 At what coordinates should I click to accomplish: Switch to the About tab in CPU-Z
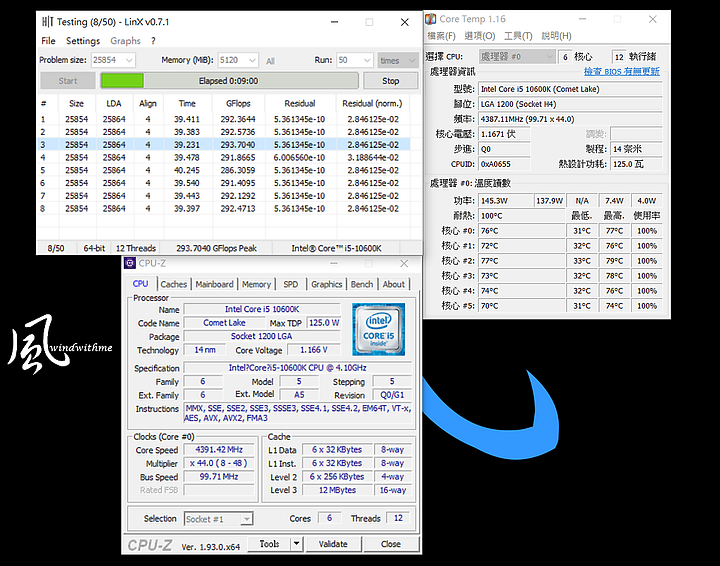click(x=394, y=284)
